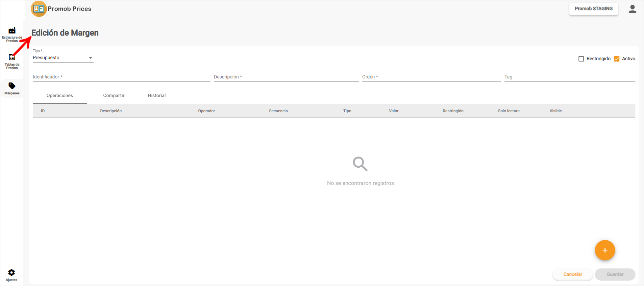Go to Márgenes section
This screenshot has width=644, height=286.
[x=12, y=89]
